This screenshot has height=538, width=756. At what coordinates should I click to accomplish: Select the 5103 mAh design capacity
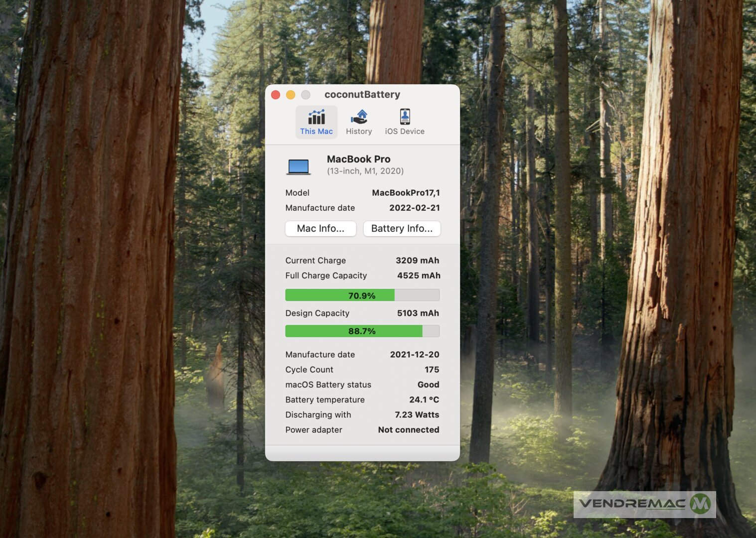point(418,313)
